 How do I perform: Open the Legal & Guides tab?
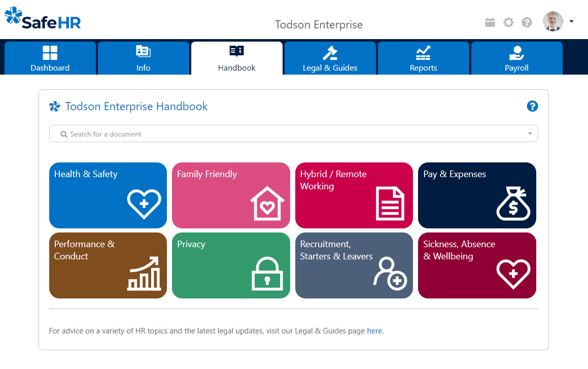[330, 58]
